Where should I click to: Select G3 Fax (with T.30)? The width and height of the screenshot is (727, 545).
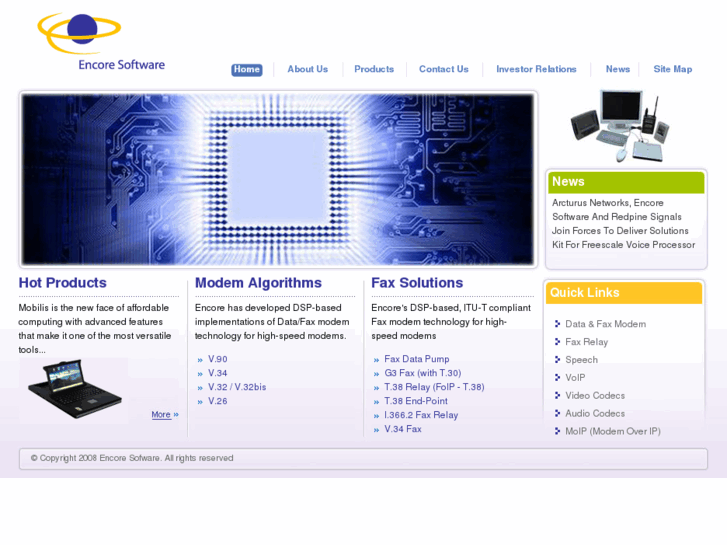422,373
